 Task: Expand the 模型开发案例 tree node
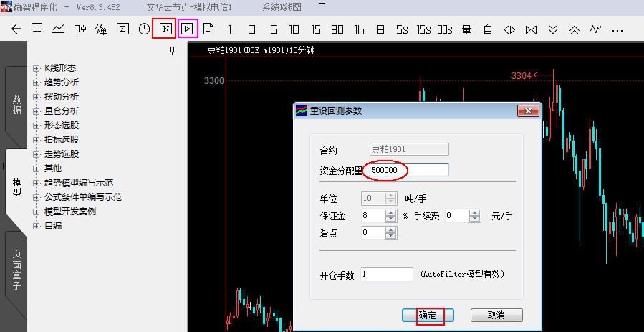tap(37, 212)
